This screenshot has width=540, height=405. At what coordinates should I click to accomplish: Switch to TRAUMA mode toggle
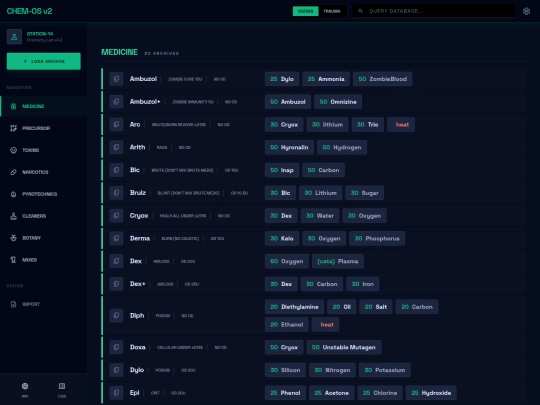(332, 11)
